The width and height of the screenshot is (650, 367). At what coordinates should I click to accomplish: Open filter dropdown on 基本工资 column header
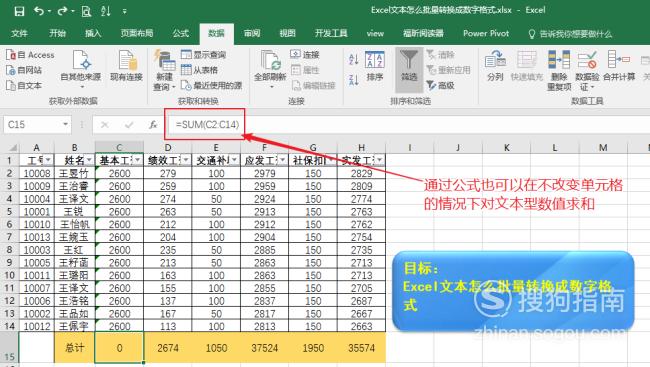(138, 160)
